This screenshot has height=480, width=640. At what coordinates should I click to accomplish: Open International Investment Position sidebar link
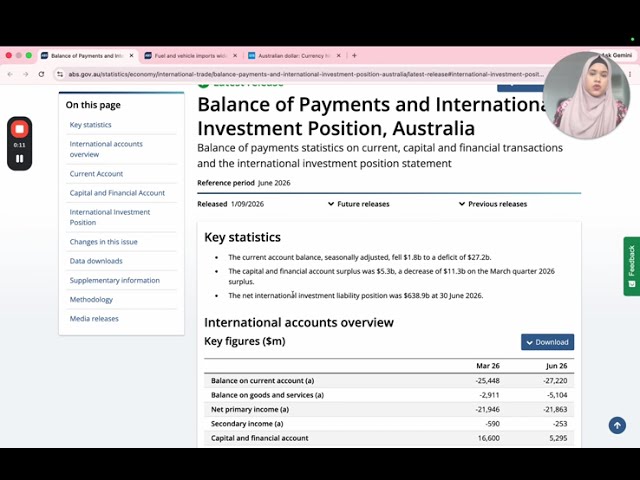(x=110, y=217)
